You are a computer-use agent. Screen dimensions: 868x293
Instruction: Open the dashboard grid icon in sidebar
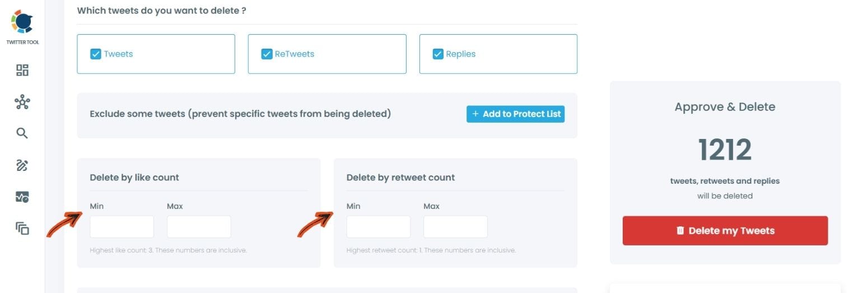pyautogui.click(x=22, y=70)
